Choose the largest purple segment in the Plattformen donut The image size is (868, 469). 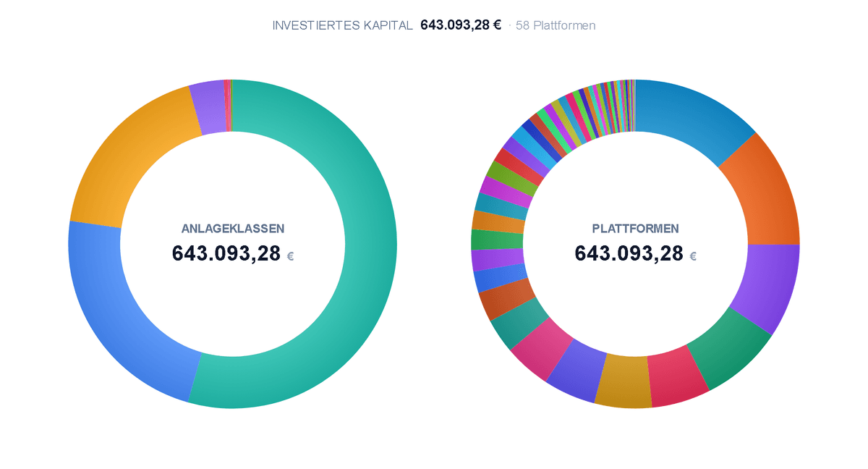768,286
